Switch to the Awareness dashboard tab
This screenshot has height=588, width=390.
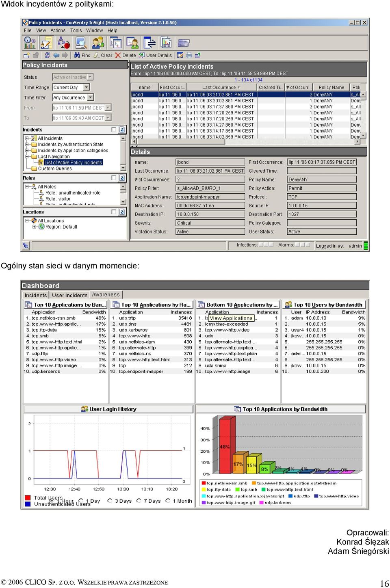point(106,295)
